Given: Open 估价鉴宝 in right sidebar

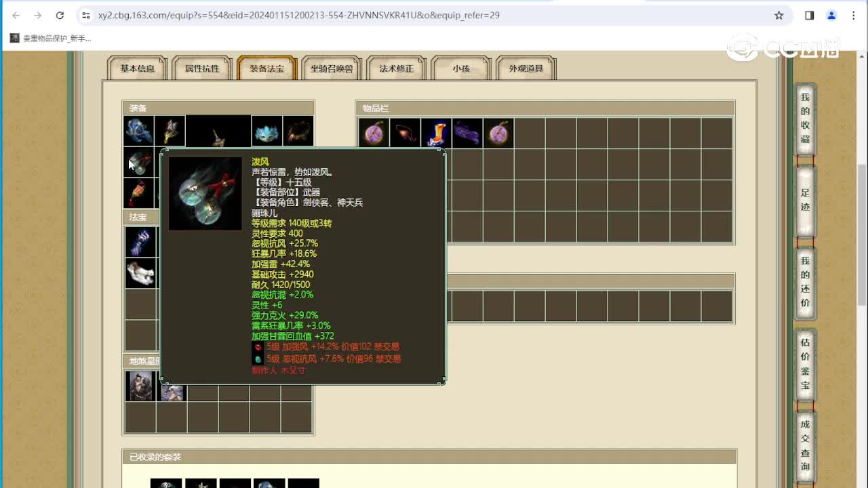Looking at the screenshot, I should coord(805,364).
